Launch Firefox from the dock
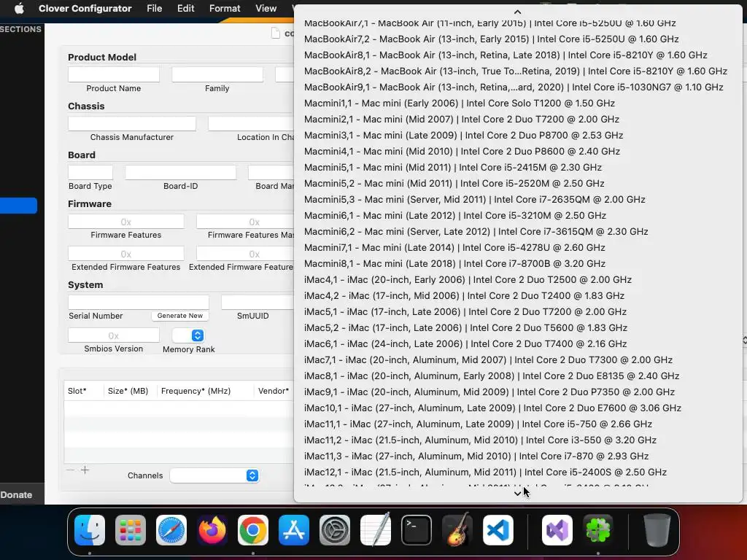This screenshot has height=560, width=747. pos(212,530)
